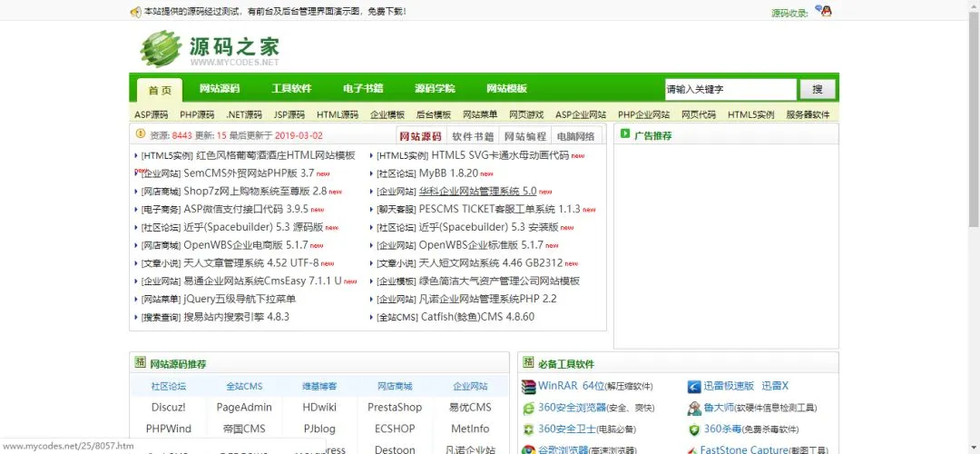Click the green icon beside 网站源码推荐
980x454 pixels.
[x=141, y=362]
